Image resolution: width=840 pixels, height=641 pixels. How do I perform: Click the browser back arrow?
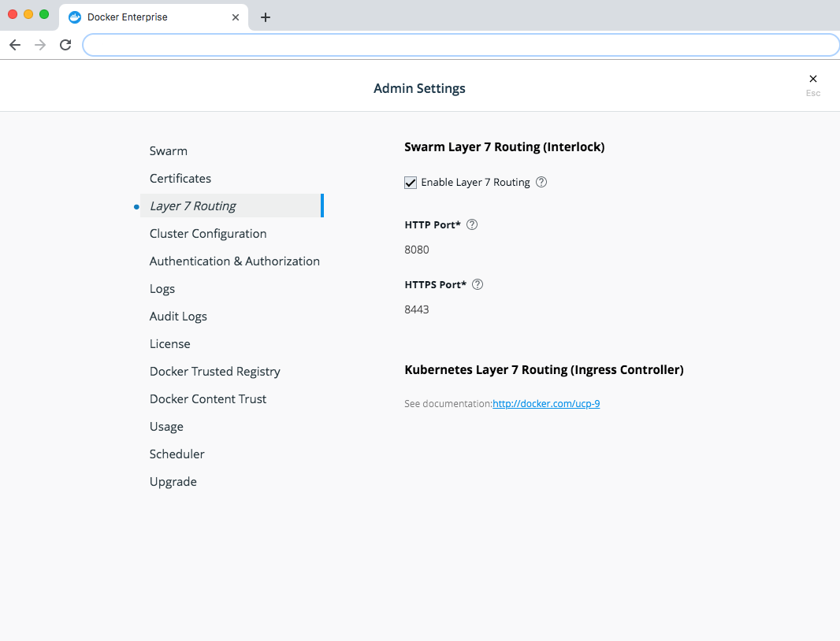point(14,45)
